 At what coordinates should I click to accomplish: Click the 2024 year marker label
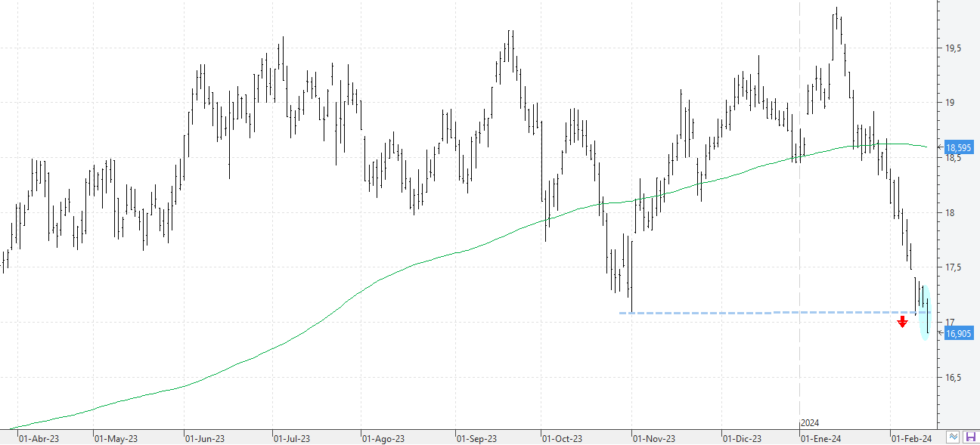pos(810,423)
